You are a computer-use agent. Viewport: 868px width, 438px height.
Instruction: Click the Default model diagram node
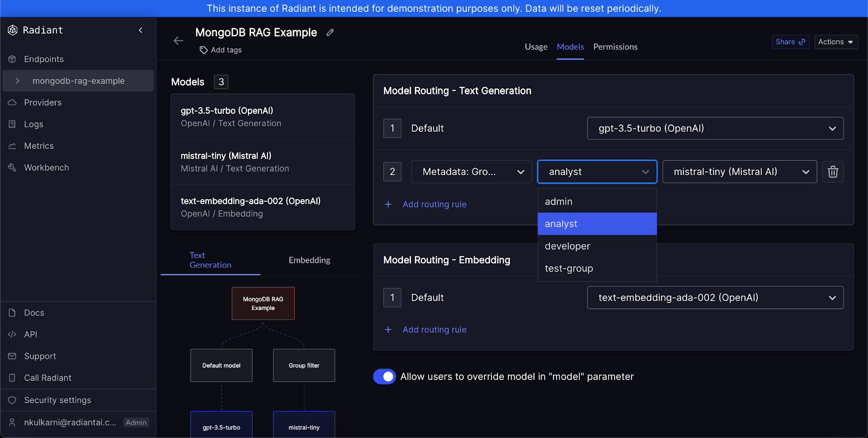pyautogui.click(x=221, y=365)
